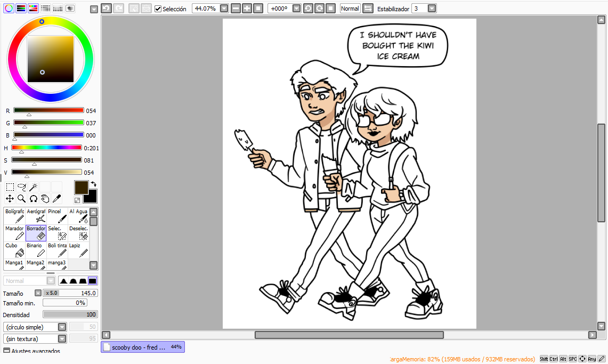Click the deselect icon in toolbar
Viewport: 608px width, 364px height.
click(134, 8)
